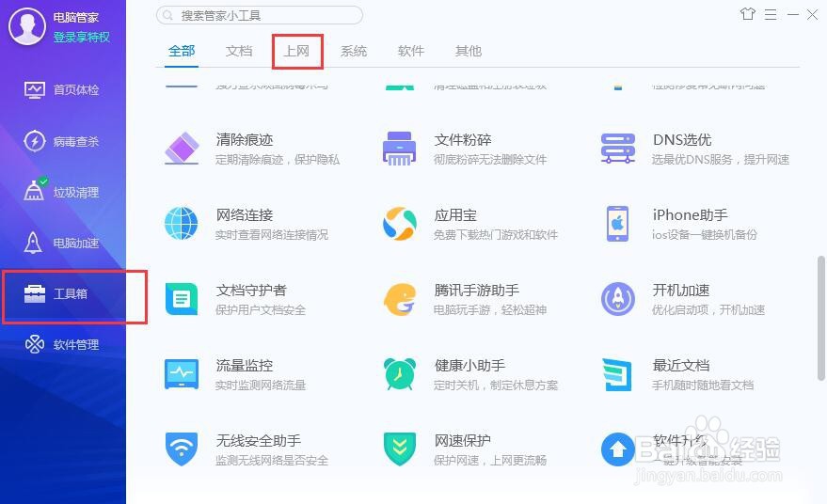The height and width of the screenshot is (504, 827).
Task: Open 软件管理 in sidebar
Action: 63,345
